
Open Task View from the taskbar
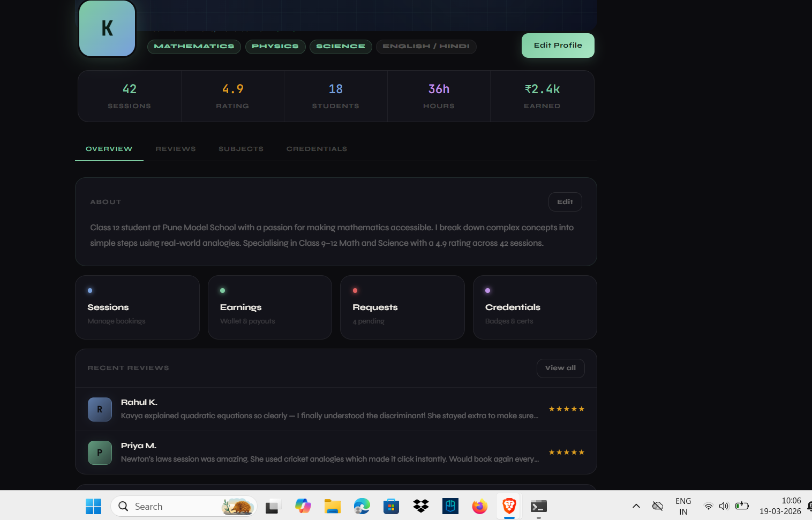point(274,507)
